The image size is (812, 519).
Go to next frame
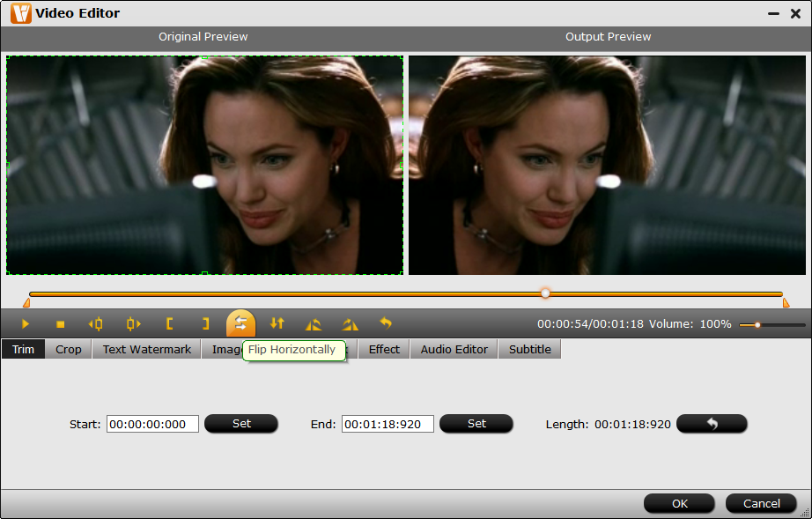tap(133, 324)
